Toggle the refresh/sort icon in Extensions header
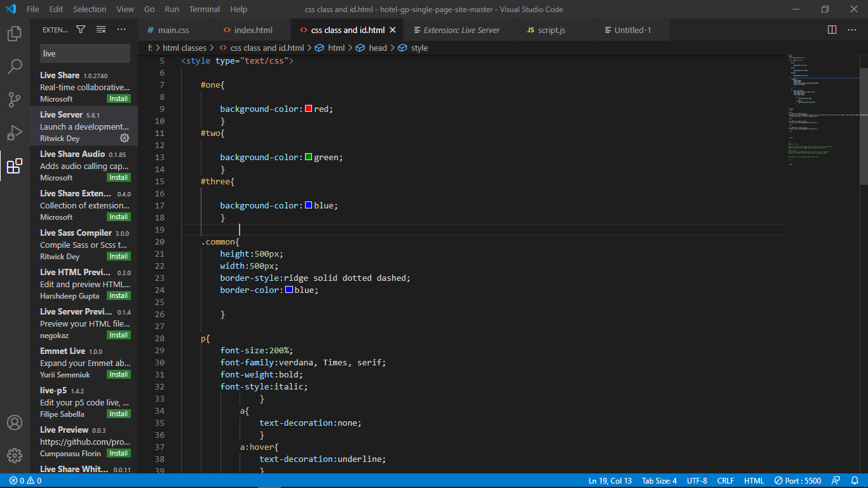Image resolution: width=868 pixels, height=488 pixels. (x=100, y=29)
